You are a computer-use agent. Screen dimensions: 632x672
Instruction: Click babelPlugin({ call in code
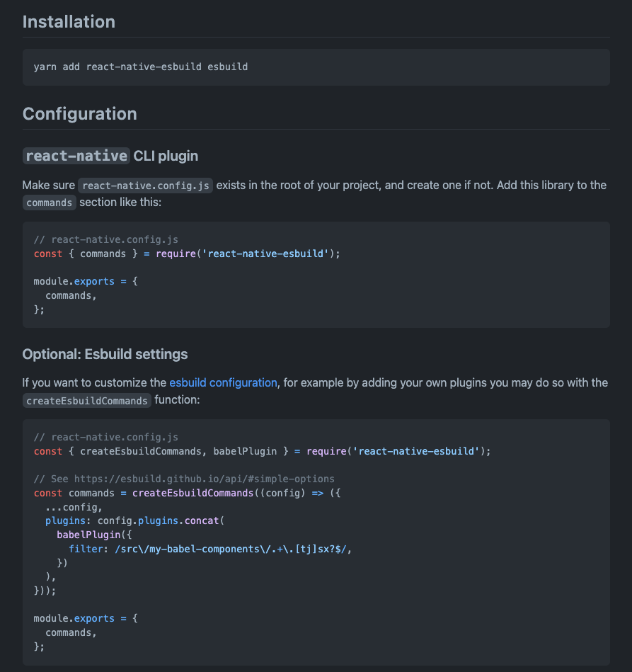pos(94,535)
